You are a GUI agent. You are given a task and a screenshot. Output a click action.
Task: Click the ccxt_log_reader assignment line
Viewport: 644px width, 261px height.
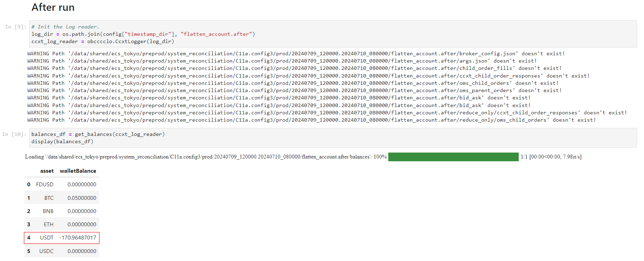tap(103, 41)
